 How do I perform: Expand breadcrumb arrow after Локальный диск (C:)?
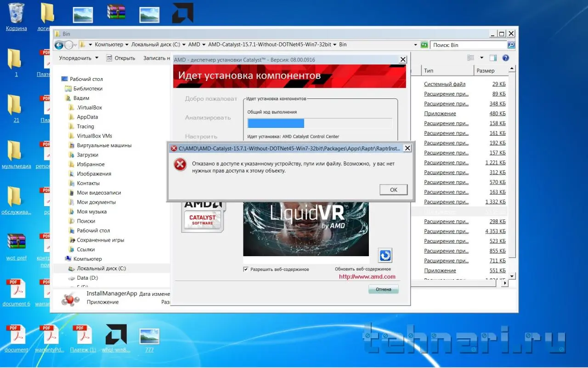point(184,45)
